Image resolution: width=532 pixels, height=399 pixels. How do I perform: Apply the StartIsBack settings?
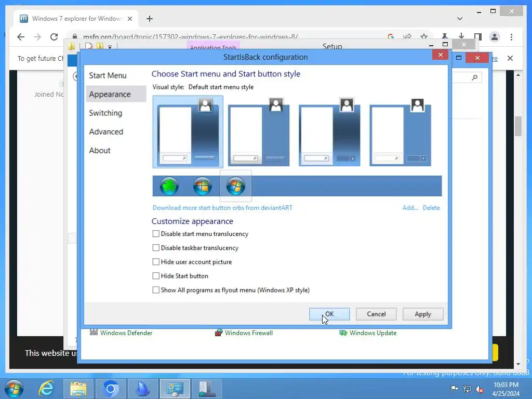click(x=423, y=314)
